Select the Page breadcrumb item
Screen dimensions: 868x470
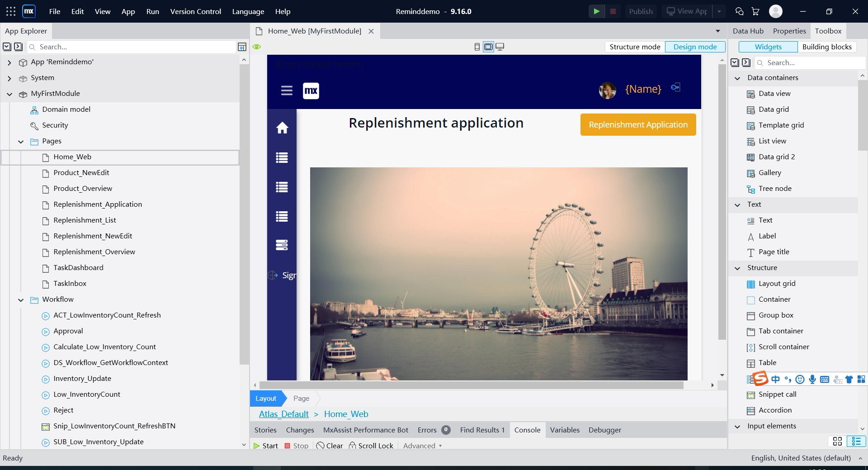[x=301, y=399]
